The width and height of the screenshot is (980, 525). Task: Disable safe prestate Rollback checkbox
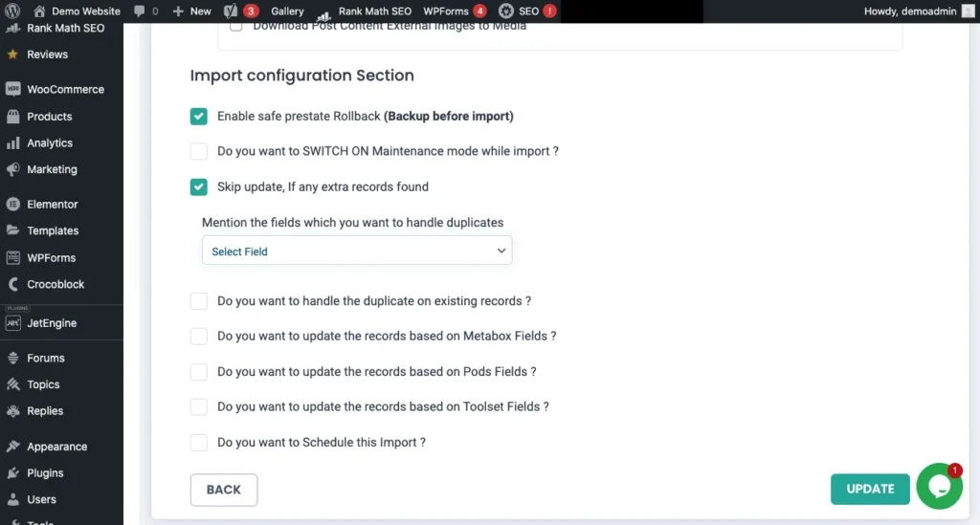click(x=199, y=117)
